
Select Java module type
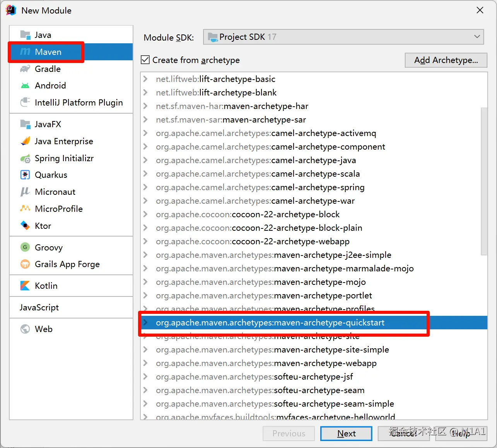pos(71,35)
